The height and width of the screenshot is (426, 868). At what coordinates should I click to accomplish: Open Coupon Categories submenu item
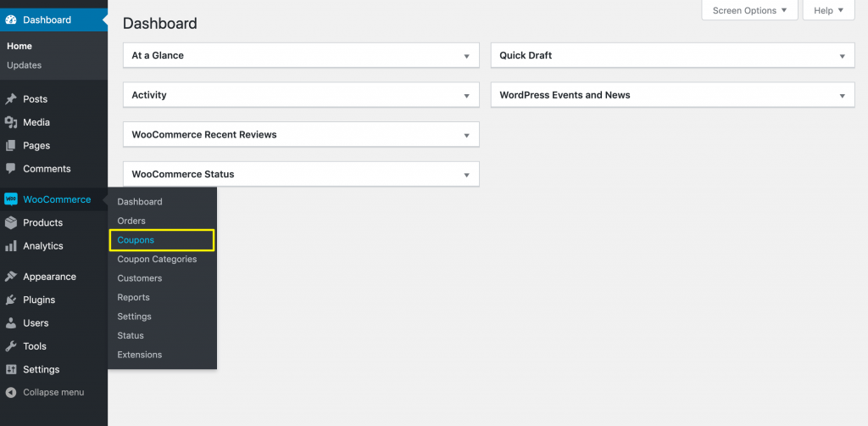[157, 259]
